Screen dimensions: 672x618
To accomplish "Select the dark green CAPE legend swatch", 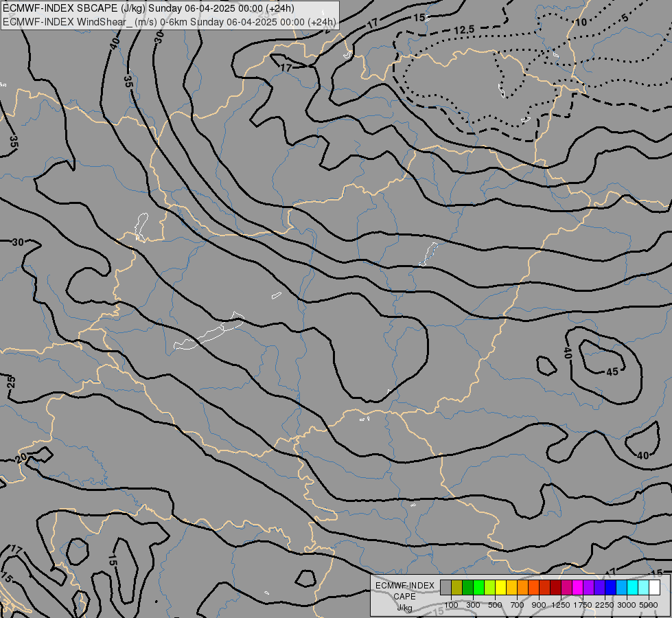I will pyautogui.click(x=467, y=587).
